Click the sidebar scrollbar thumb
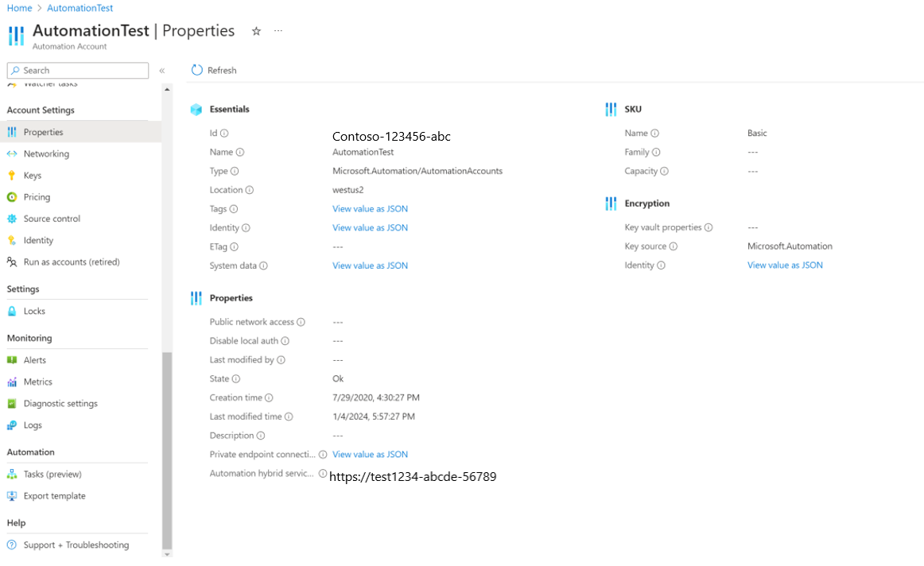924x566 pixels. pos(167,451)
